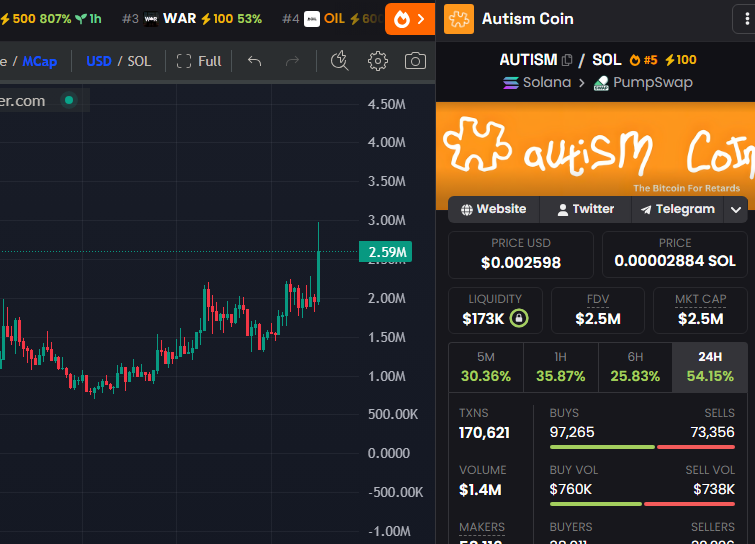
Task: Click the BUY VOL $760K value
Action: pyautogui.click(x=570, y=490)
